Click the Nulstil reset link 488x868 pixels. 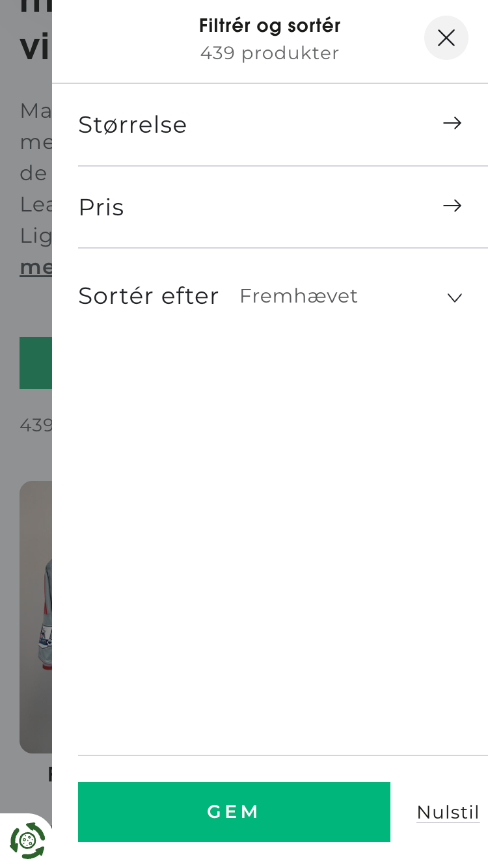(x=448, y=812)
